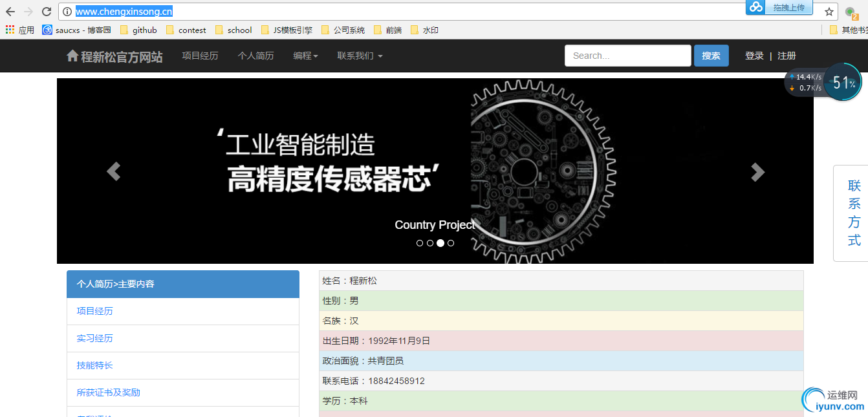The height and width of the screenshot is (417, 868).
Task: Reload the page with the refresh icon
Action: pyautogui.click(x=47, y=12)
